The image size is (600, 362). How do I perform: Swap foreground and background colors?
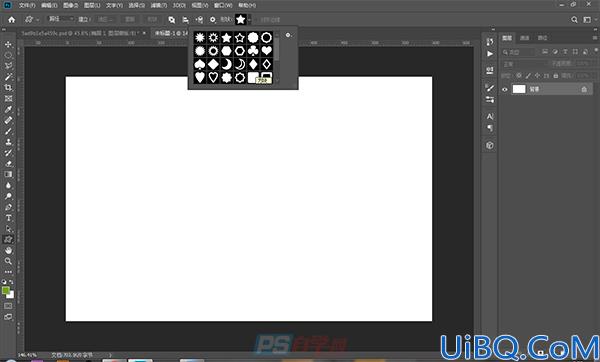coord(11,282)
